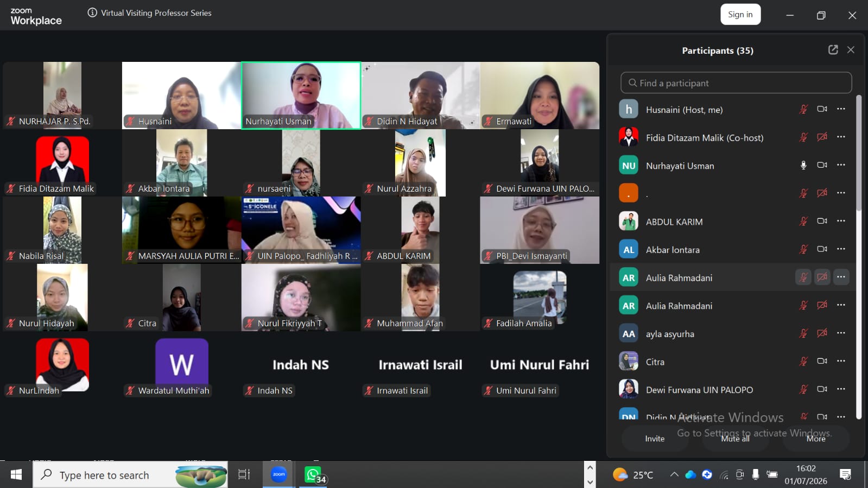Select NURHAJAR P. S.Pd. video tile

pos(62,96)
